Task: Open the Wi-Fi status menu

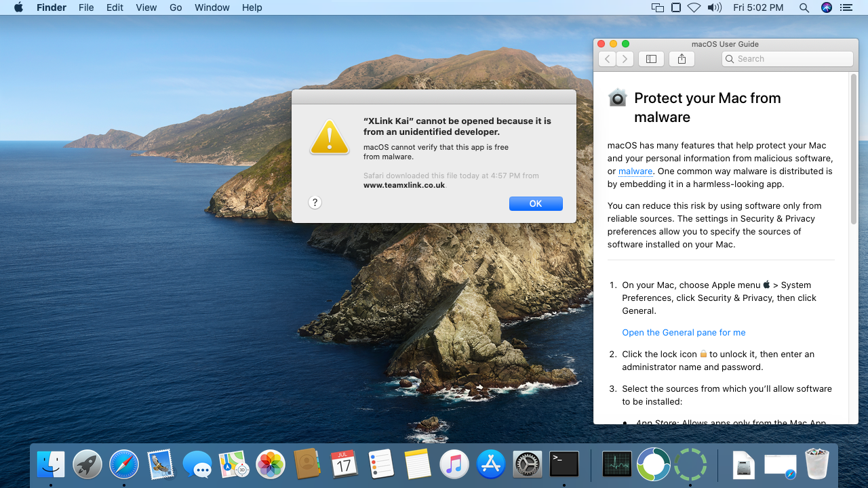Action: click(x=694, y=7)
